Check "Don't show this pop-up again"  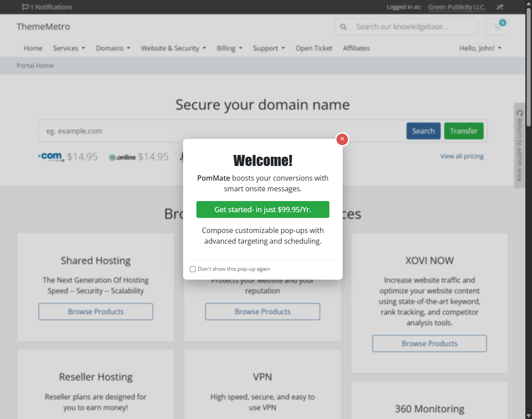(x=192, y=269)
